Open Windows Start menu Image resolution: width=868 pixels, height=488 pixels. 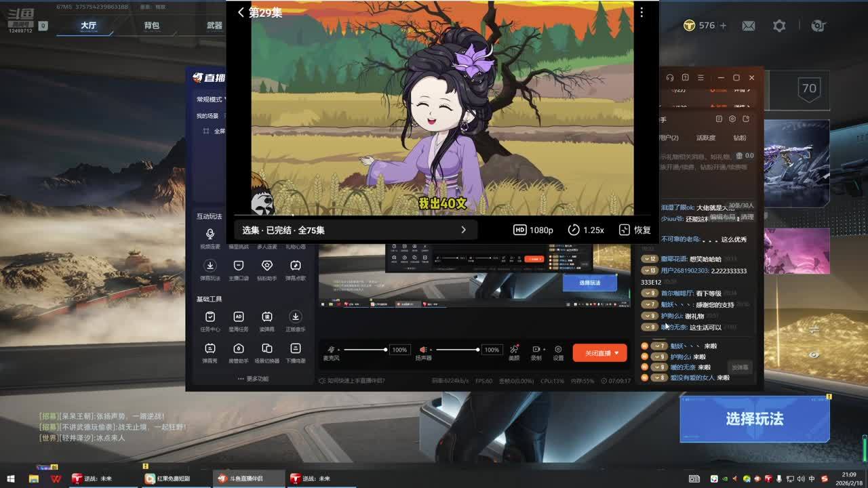click(11, 479)
